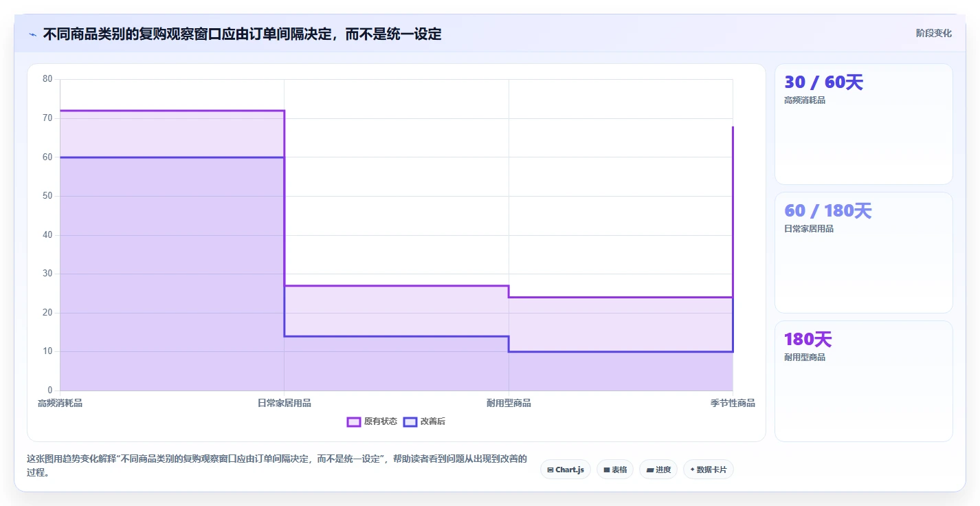The height and width of the screenshot is (506, 980).
Task: Toggle the 改善后 legend entry
Action: tap(424, 421)
